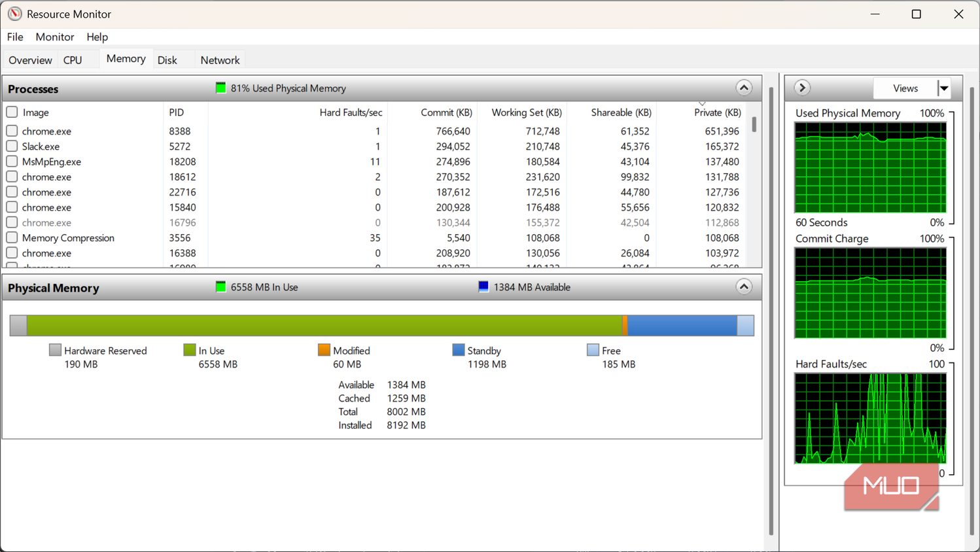Screen dimensions: 980x552
Task: Check the box for Slack.exe
Action: (x=12, y=146)
